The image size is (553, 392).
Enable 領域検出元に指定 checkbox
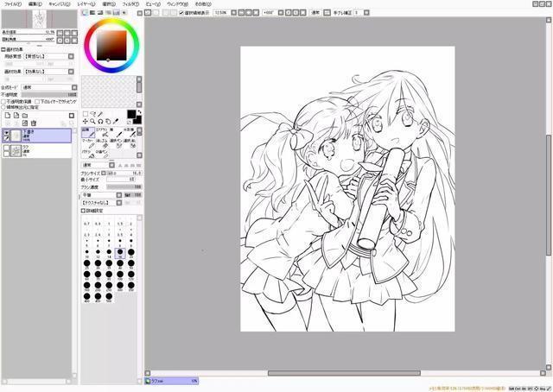point(3,107)
